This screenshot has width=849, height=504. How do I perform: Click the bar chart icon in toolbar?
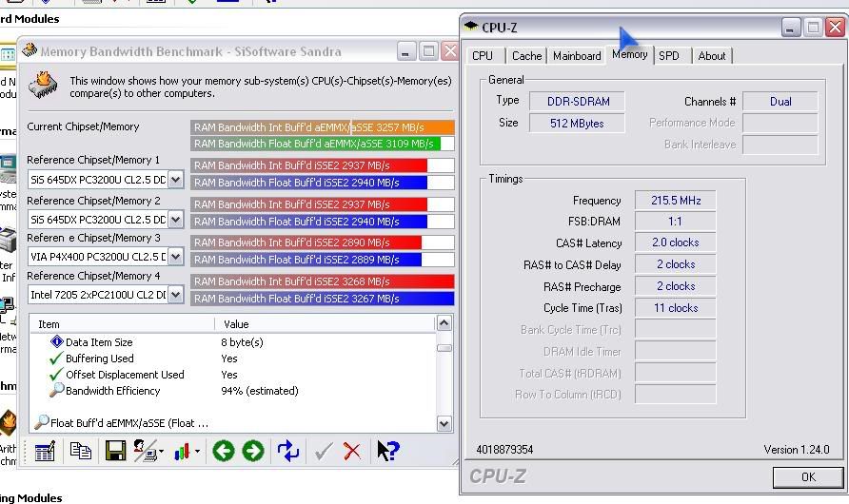coord(182,452)
